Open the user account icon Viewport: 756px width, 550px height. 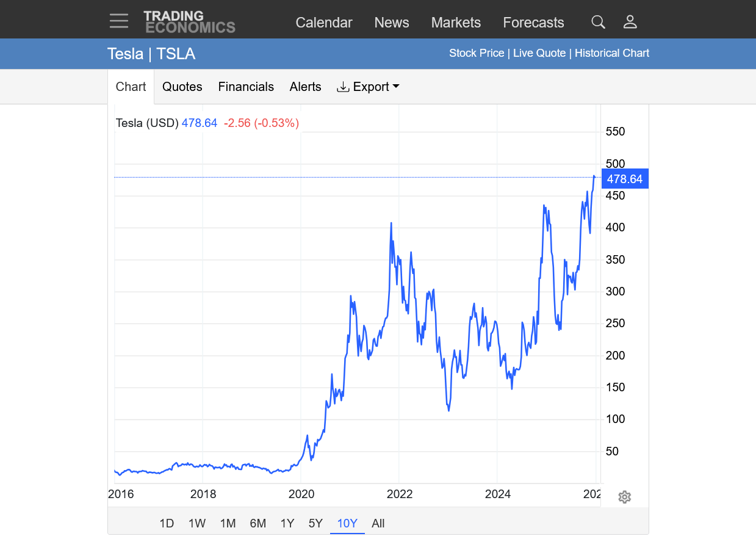tap(630, 23)
